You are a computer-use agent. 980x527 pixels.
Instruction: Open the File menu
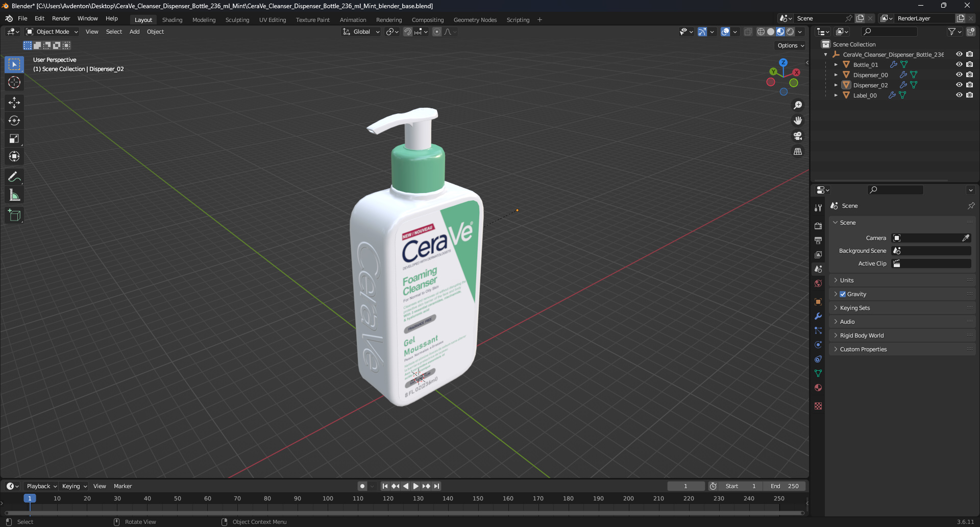coord(22,18)
